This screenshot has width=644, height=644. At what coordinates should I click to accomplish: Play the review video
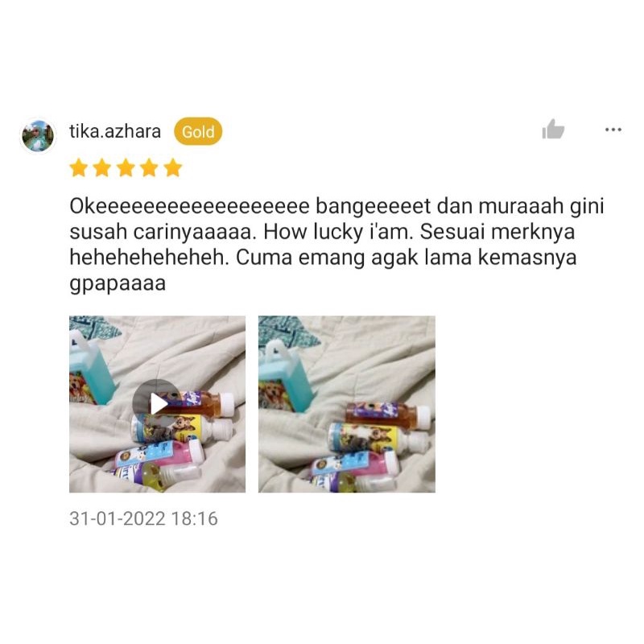tap(157, 404)
